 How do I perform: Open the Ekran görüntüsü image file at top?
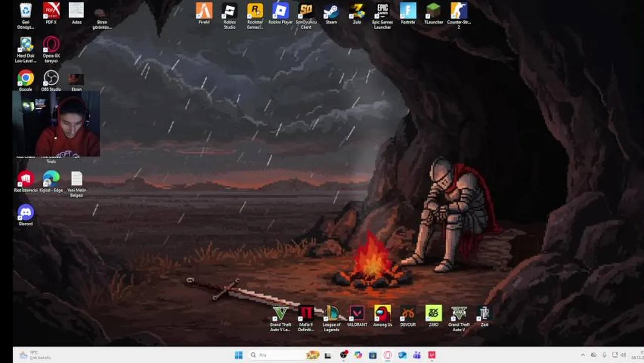pyautogui.click(x=102, y=18)
